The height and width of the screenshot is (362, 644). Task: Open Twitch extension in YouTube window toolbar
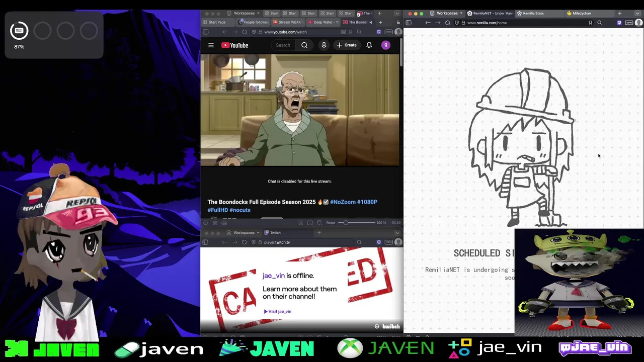tap(379, 32)
